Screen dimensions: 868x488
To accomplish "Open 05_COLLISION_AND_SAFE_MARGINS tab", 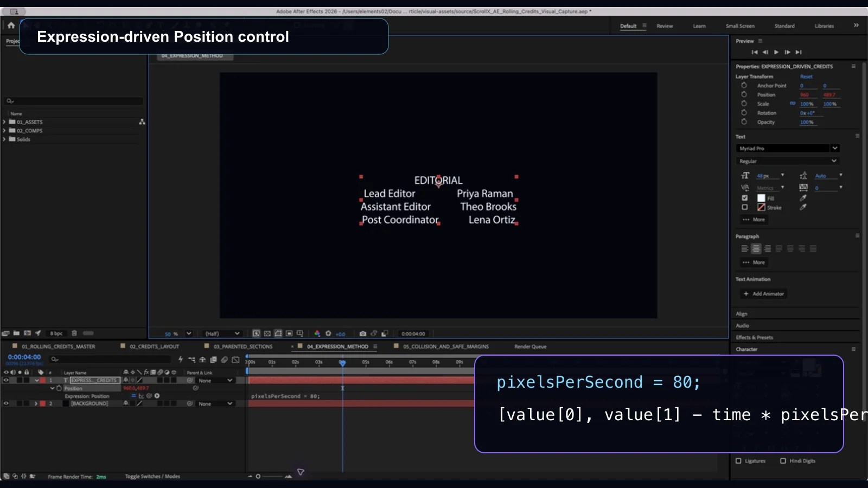I will (445, 346).
